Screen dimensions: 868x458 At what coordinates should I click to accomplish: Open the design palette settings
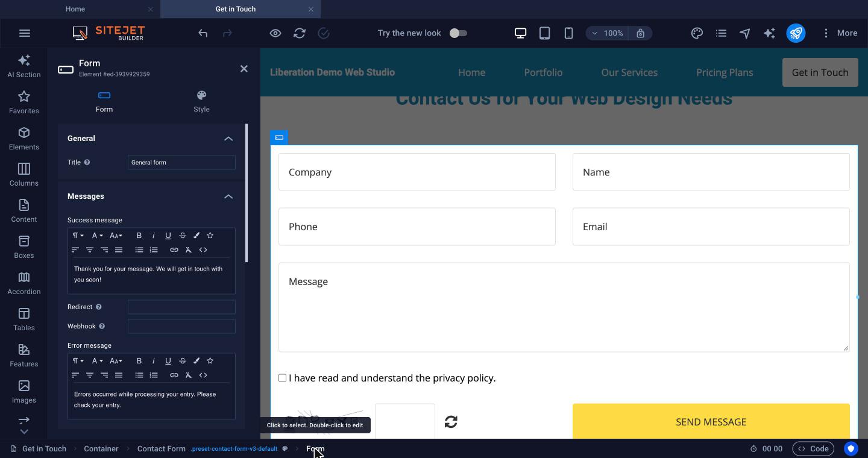(x=697, y=33)
